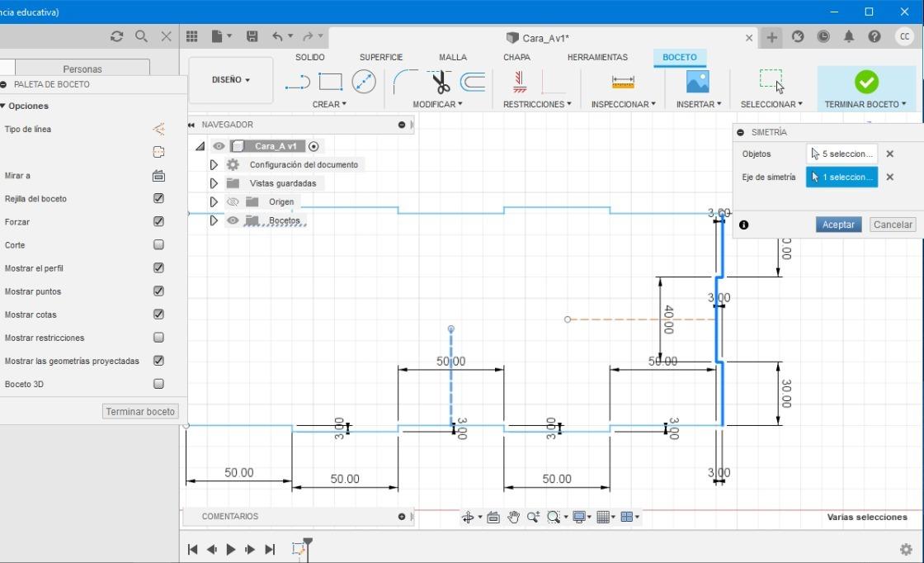This screenshot has height=563, width=924.
Task: Select the Measure tool under Inspeccionar
Action: (x=623, y=82)
